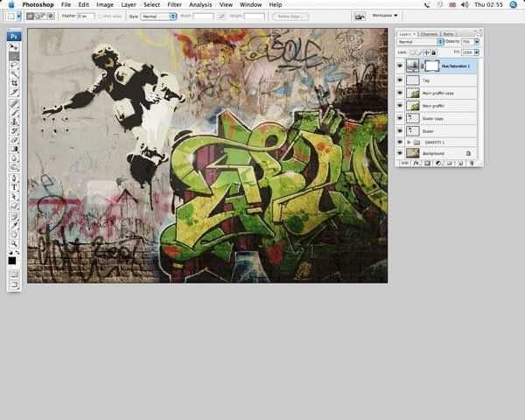Select the Zoom magnifier tool
This screenshot has width=525, height=420.
[x=14, y=242]
